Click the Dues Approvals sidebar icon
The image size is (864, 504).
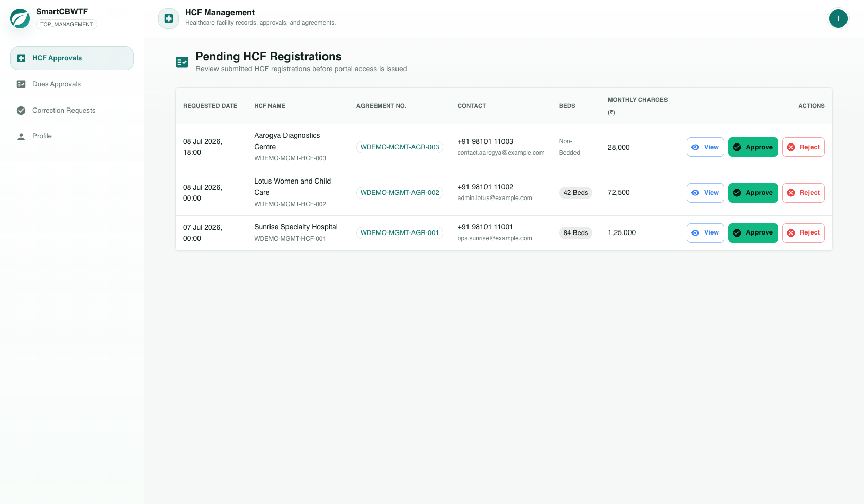pos(21,84)
